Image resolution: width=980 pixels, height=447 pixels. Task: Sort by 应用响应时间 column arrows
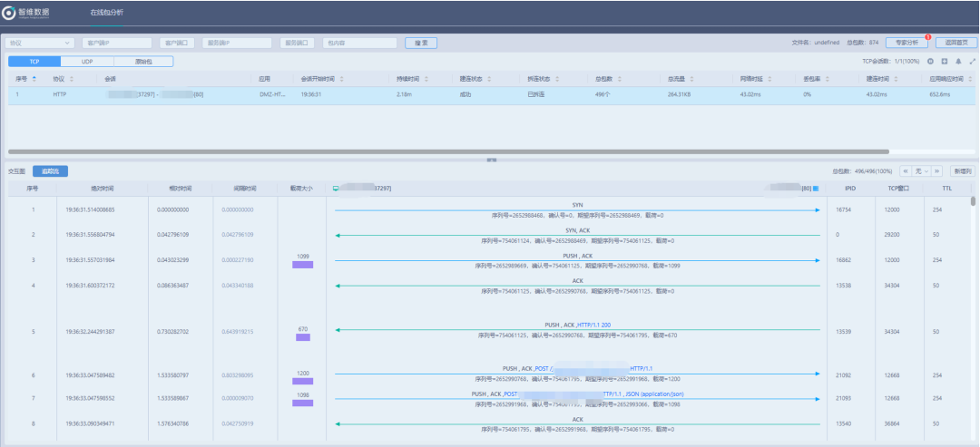tap(971, 79)
